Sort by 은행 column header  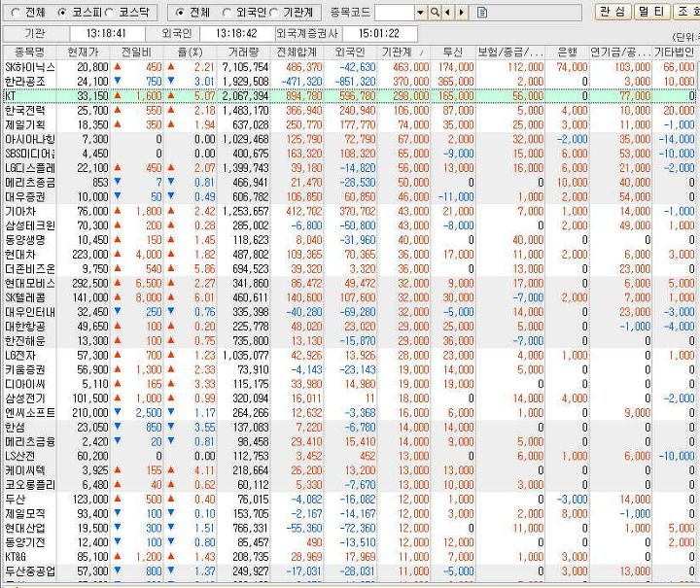(567, 52)
